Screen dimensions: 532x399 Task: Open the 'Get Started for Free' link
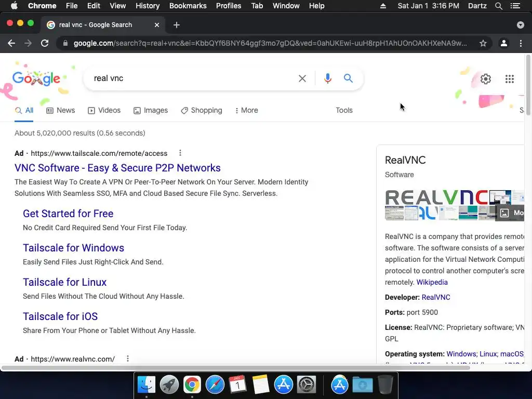(x=68, y=214)
